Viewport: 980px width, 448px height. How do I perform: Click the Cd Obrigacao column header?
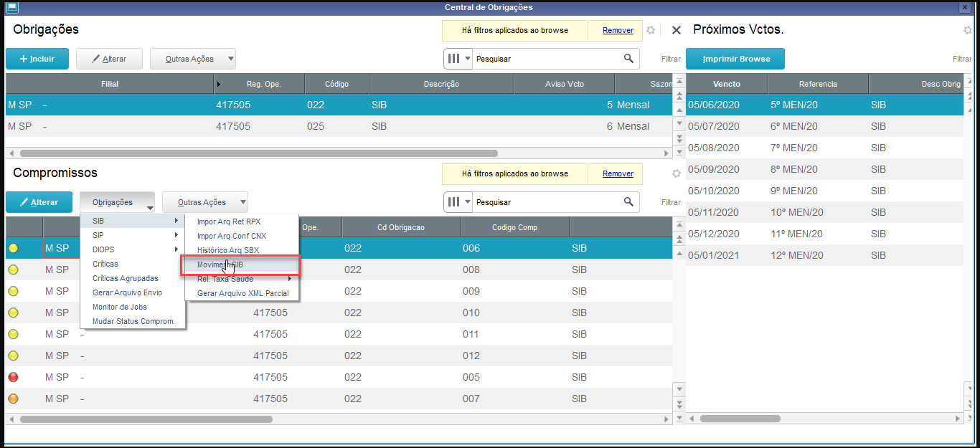[x=401, y=227]
